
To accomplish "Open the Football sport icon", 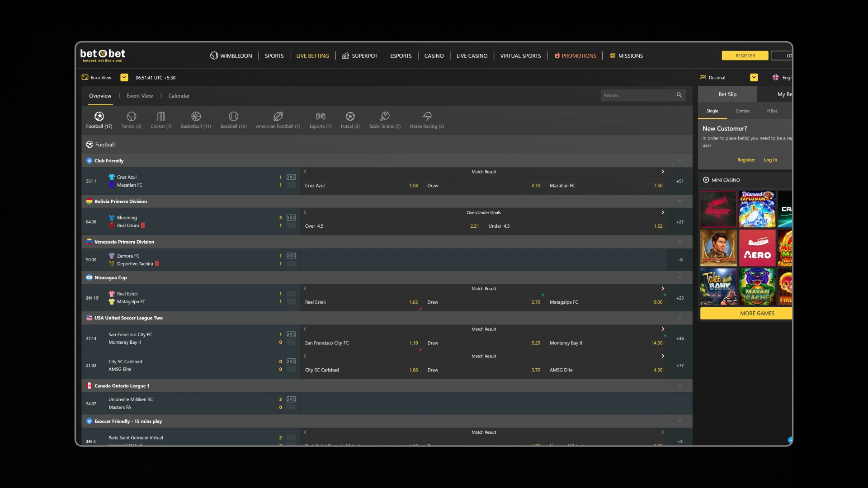I will point(99,116).
